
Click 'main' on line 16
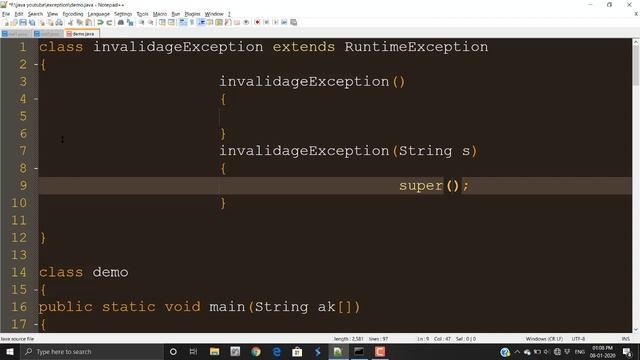pyautogui.click(x=227, y=307)
